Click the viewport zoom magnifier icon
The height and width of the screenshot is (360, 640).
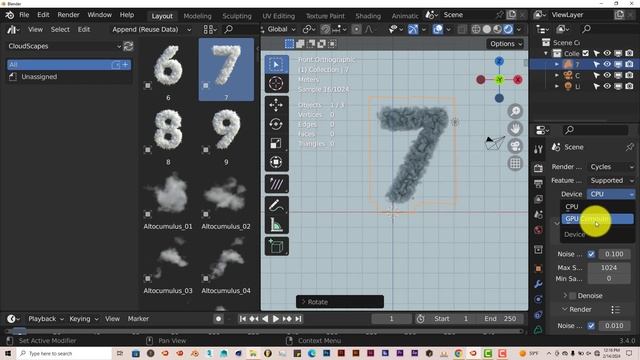click(515, 111)
